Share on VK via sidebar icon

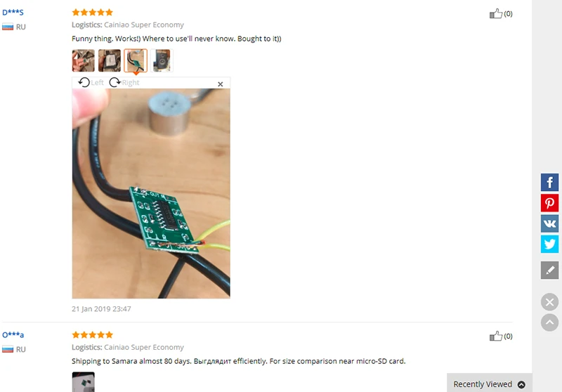[x=549, y=223]
